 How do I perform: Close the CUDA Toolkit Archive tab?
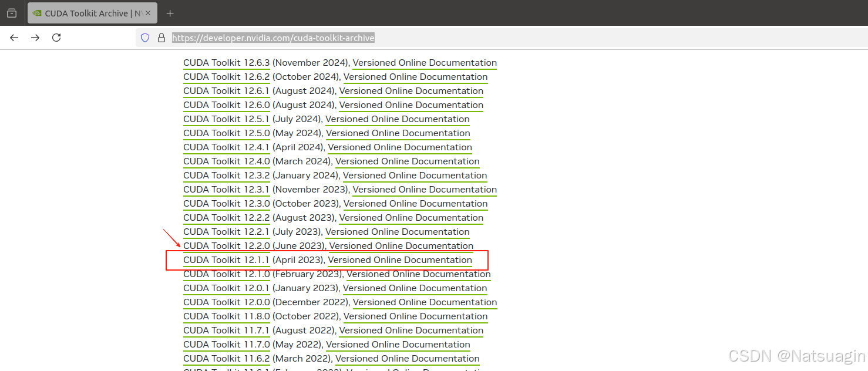click(x=148, y=13)
